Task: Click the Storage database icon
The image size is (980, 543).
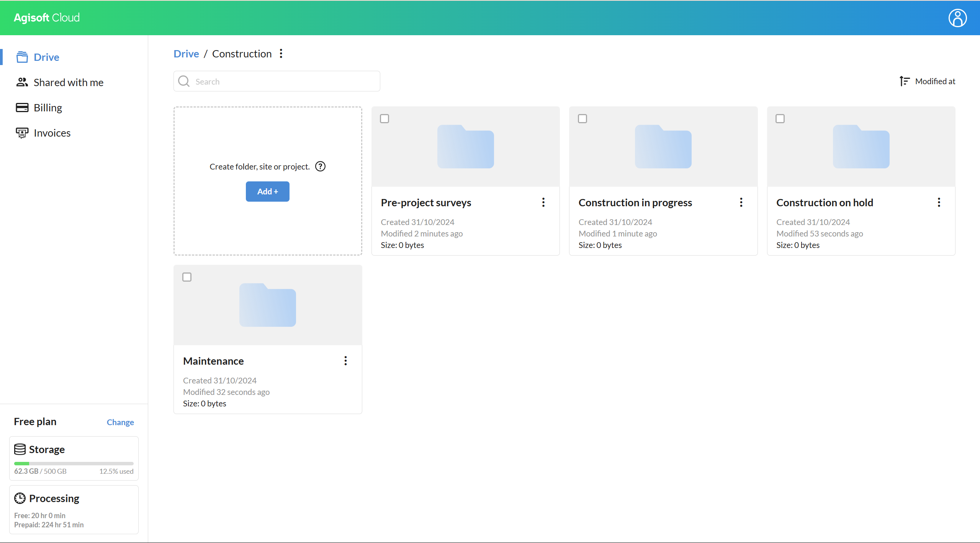Action: pyautogui.click(x=20, y=449)
